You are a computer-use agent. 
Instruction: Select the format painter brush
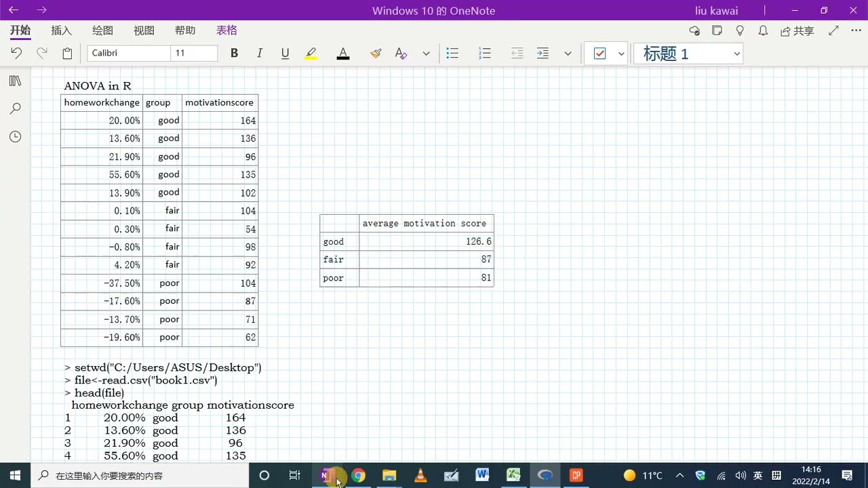[x=376, y=53]
